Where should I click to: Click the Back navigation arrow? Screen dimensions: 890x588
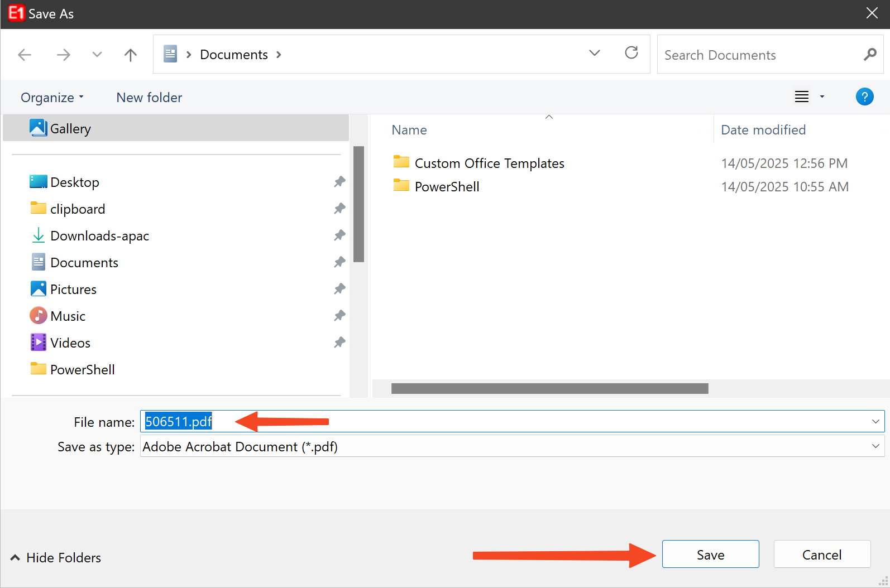pyautogui.click(x=25, y=55)
